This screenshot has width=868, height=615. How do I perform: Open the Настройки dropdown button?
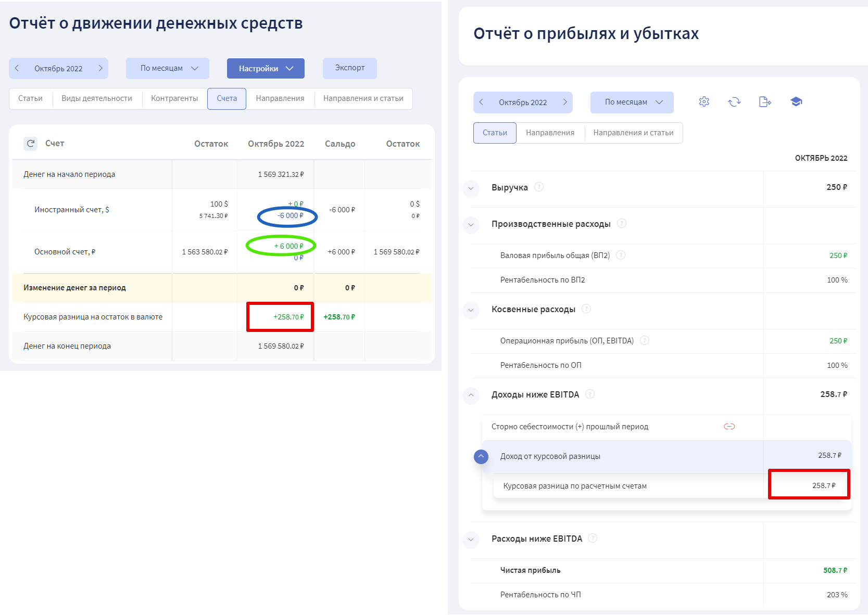point(266,68)
